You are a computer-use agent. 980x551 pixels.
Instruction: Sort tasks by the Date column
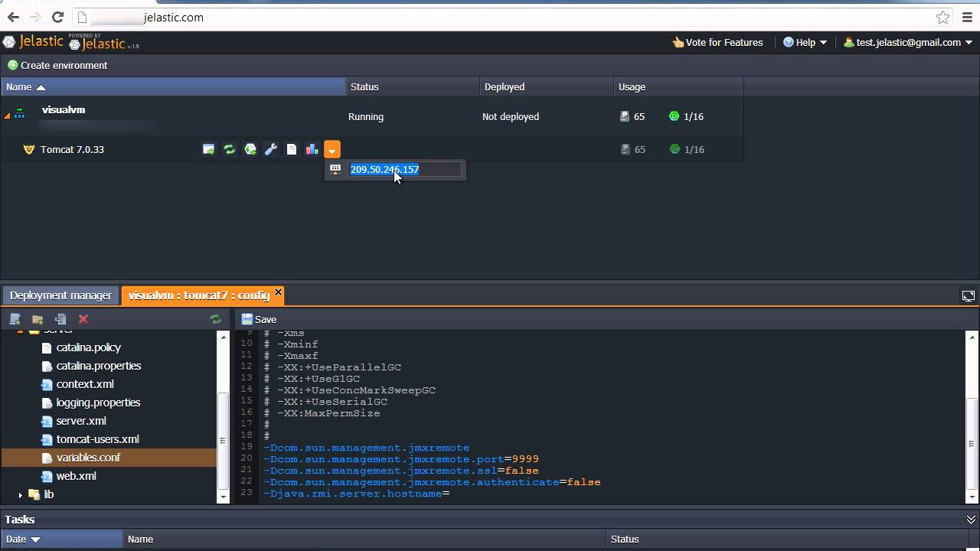pyautogui.click(x=61, y=539)
